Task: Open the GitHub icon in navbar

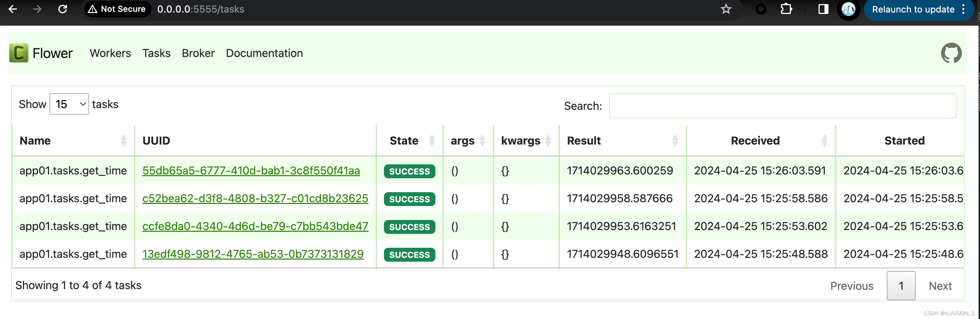Action: (951, 53)
